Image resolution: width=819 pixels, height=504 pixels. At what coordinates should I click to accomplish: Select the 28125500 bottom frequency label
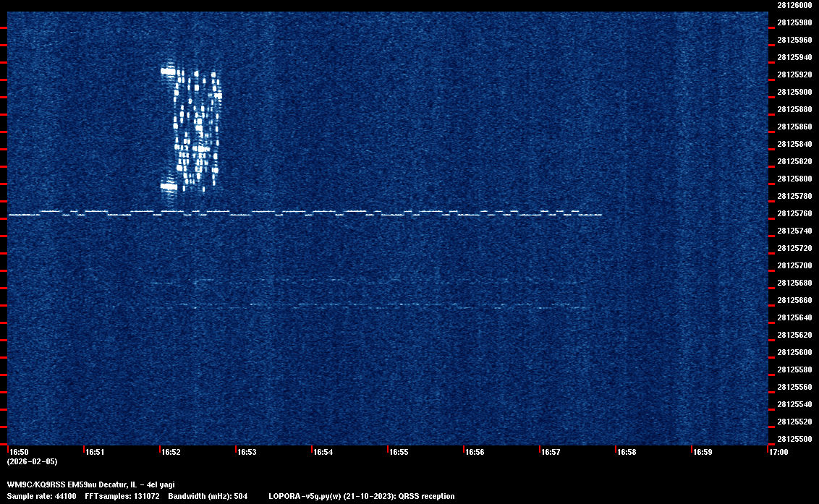point(794,439)
